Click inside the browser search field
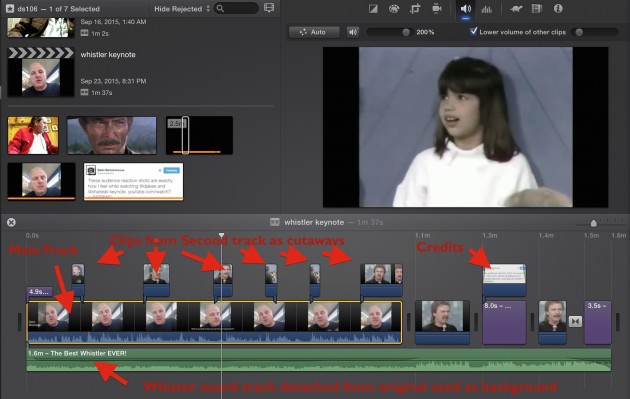Viewport: 630px width, 399px height. tap(236, 8)
